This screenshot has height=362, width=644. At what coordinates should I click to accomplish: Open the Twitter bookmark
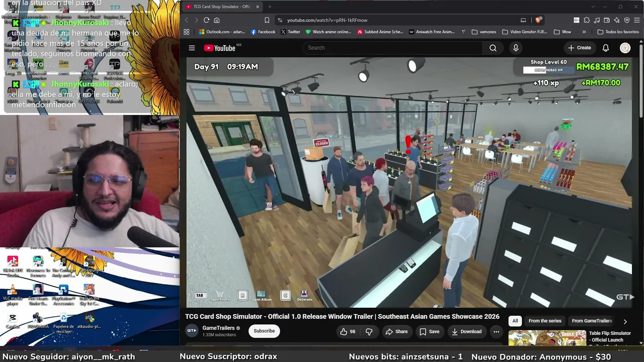[290, 32]
